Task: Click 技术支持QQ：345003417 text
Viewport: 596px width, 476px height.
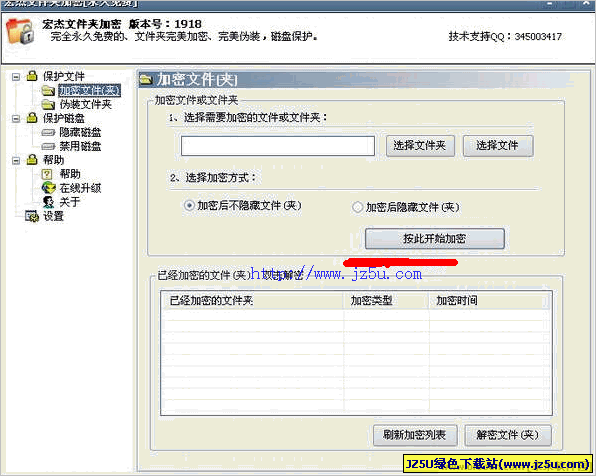Action: tap(505, 36)
